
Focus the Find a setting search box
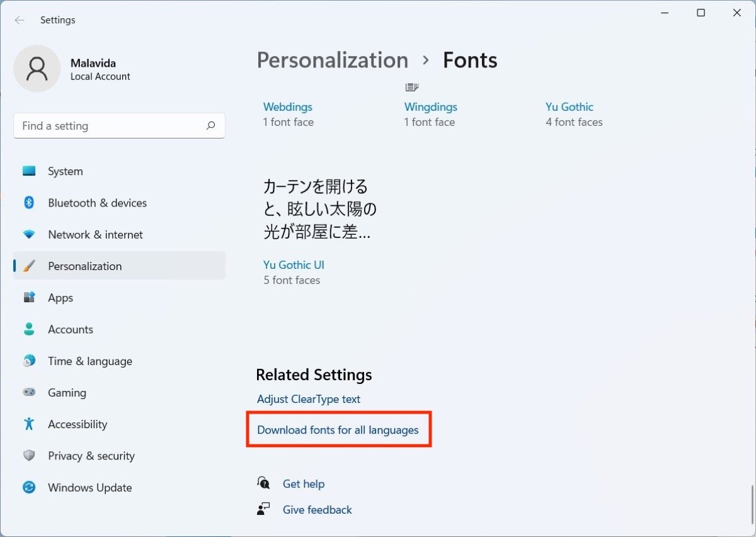pos(119,126)
